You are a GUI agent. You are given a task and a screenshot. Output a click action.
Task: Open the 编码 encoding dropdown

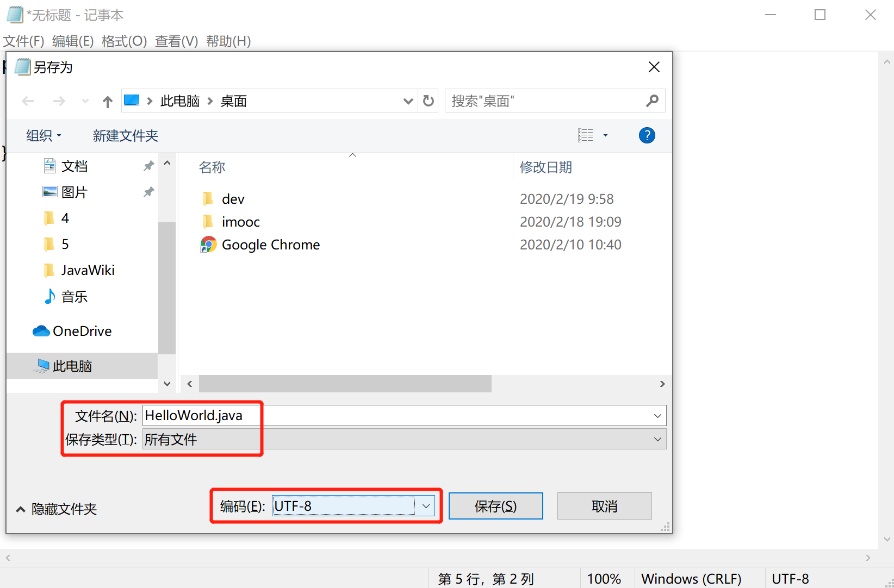(353, 506)
